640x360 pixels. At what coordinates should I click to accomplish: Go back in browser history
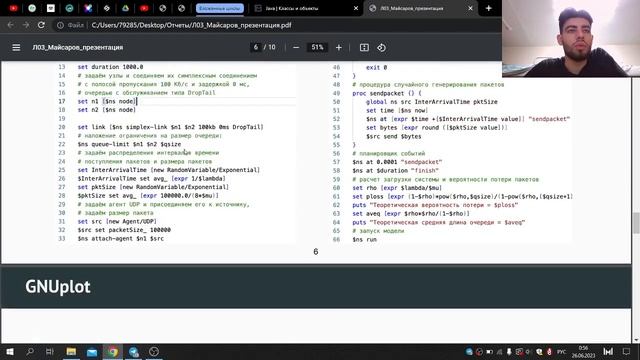[x=11, y=25]
